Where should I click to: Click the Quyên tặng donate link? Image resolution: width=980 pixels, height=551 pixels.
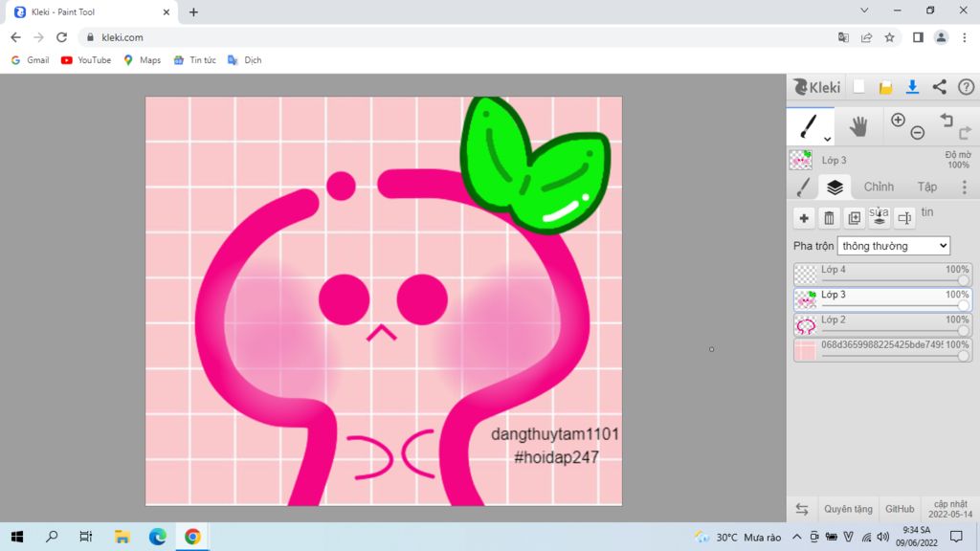848,509
